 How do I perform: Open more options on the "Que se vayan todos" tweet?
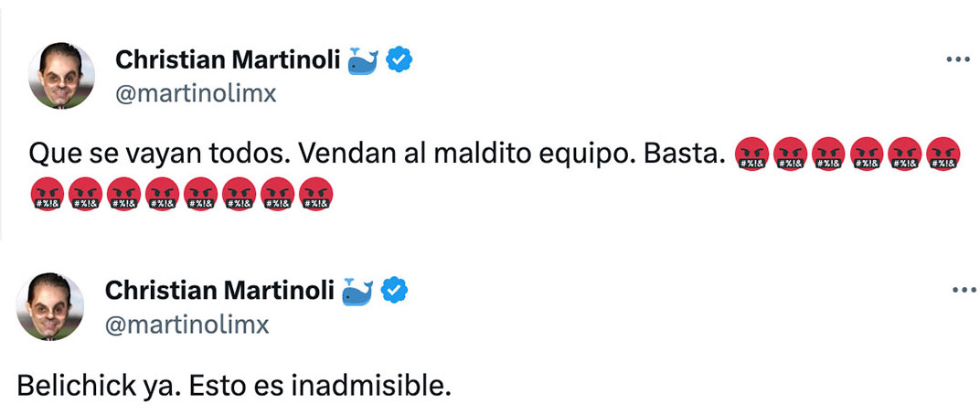coord(957,59)
